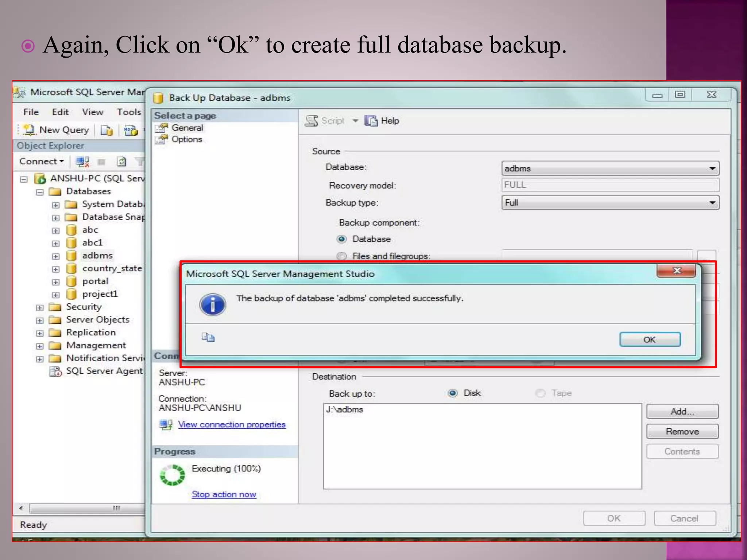
Task: Open the Backup type dropdown showing Full
Action: click(x=610, y=203)
